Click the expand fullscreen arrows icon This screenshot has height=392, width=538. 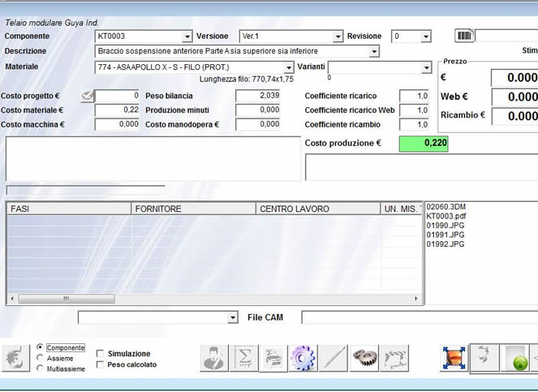click(x=454, y=358)
